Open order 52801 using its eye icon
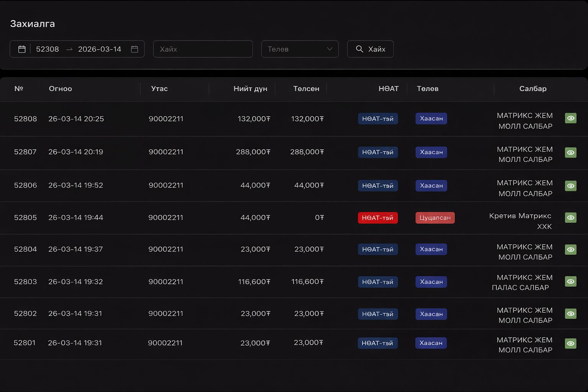The image size is (588, 392). tap(570, 343)
